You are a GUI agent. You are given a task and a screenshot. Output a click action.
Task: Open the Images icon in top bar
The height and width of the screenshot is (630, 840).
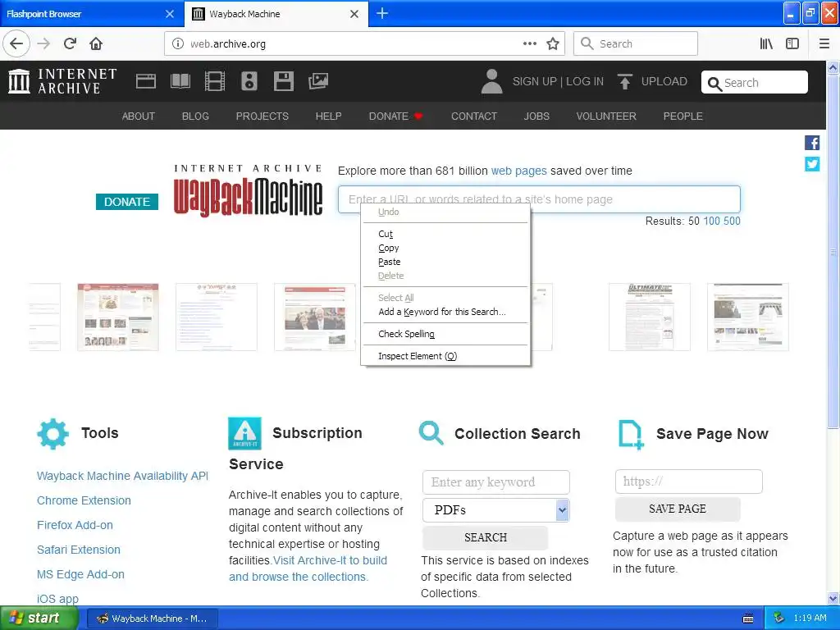point(318,81)
